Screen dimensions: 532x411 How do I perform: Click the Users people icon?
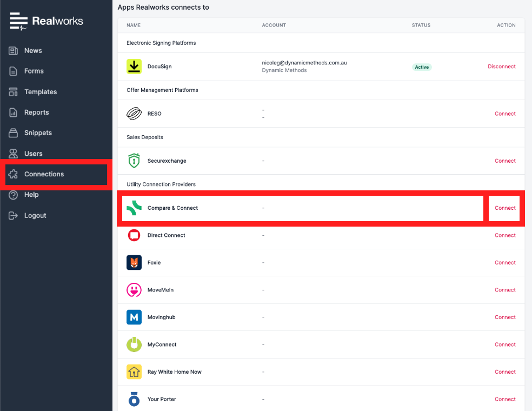point(13,154)
